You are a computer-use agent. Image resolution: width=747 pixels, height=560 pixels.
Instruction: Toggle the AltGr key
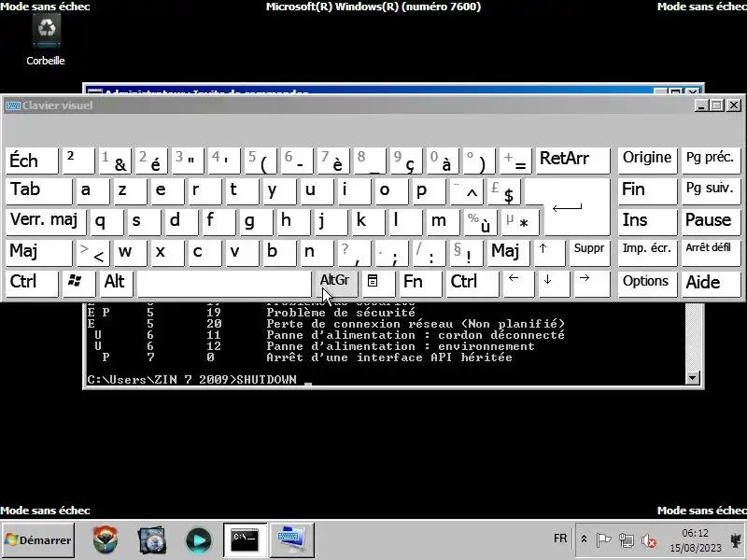tap(335, 283)
